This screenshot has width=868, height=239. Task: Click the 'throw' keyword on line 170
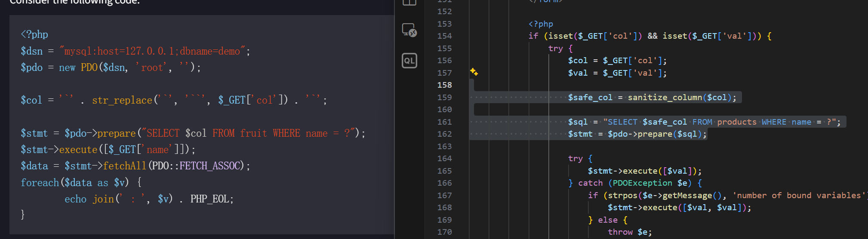point(620,232)
